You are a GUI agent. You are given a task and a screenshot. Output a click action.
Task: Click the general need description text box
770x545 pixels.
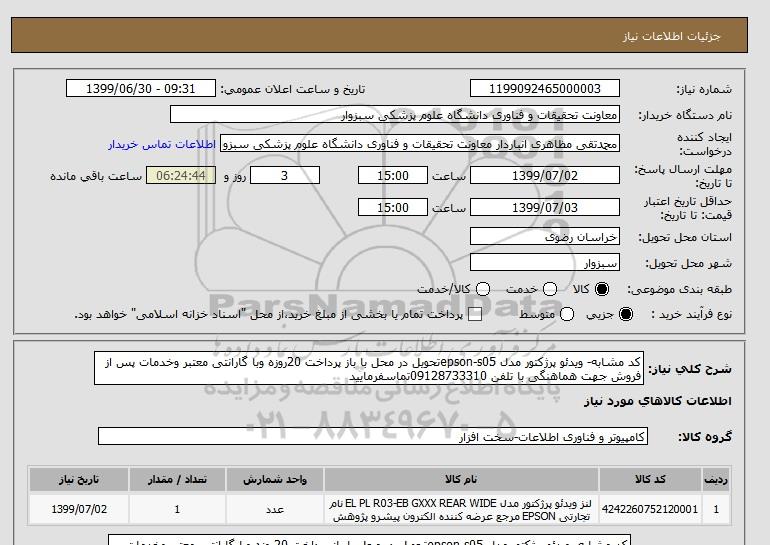pos(369,369)
